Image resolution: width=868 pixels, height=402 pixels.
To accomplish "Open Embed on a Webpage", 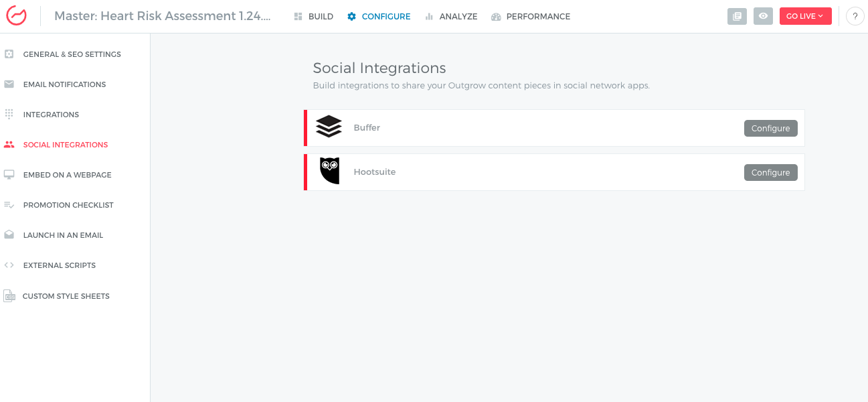I will pyautogui.click(x=68, y=175).
